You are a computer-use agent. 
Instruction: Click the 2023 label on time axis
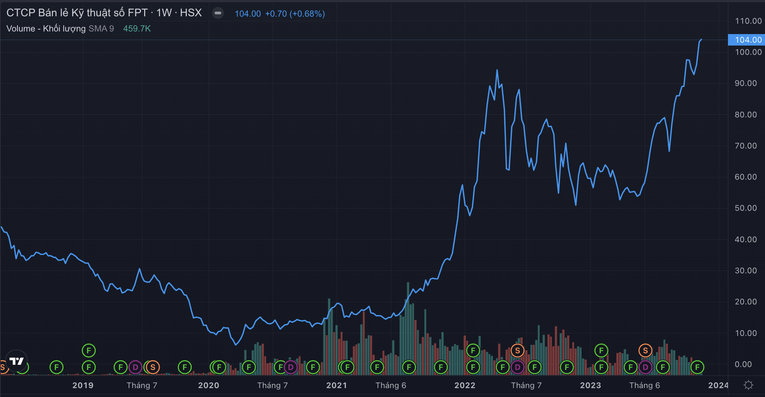590,385
